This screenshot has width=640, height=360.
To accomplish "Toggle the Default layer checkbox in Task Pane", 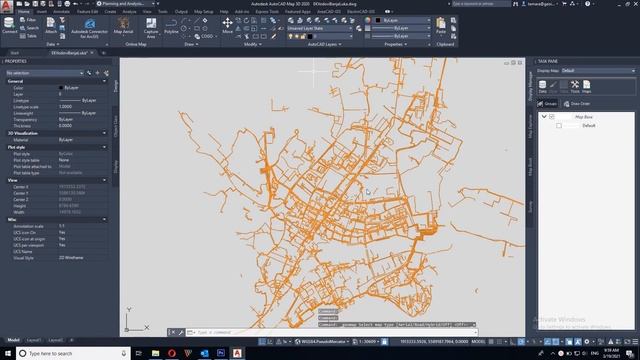I will (559, 126).
